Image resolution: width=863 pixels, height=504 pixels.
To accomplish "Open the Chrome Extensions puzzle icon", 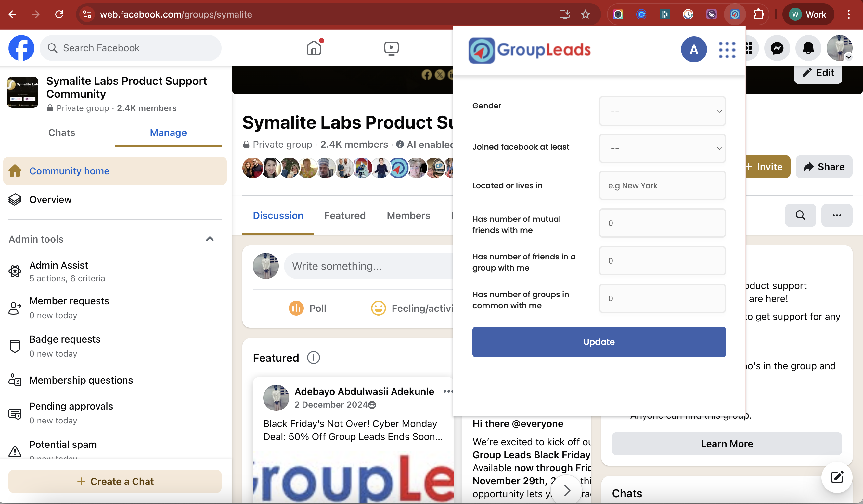I will coord(759,14).
